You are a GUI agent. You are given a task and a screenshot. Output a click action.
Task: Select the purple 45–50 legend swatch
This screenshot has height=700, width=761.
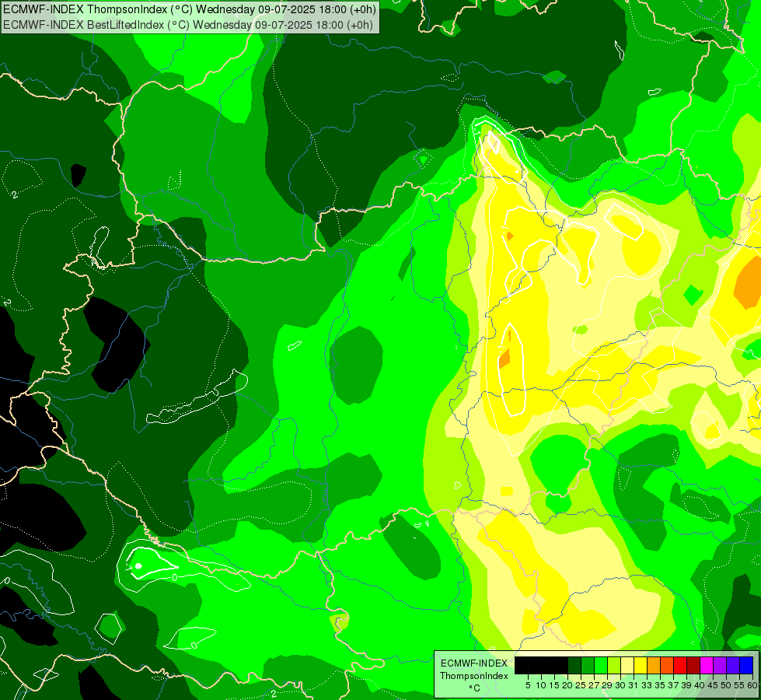tap(720, 665)
